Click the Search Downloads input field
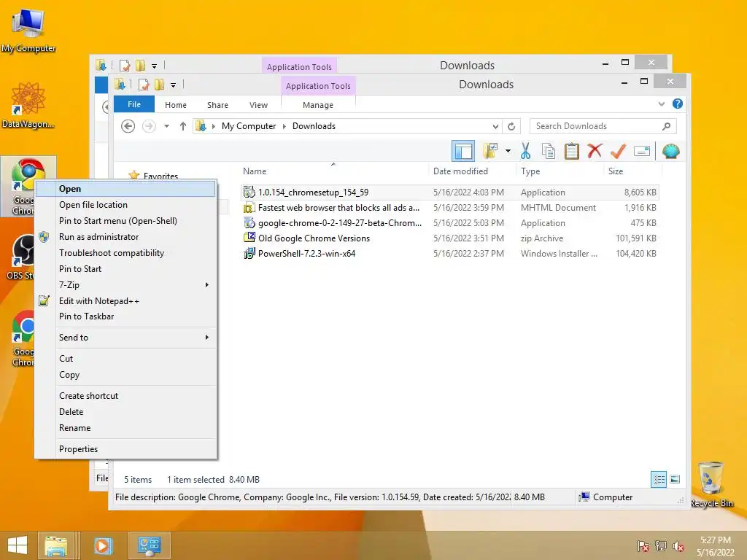Image resolution: width=747 pixels, height=560 pixels. point(597,126)
